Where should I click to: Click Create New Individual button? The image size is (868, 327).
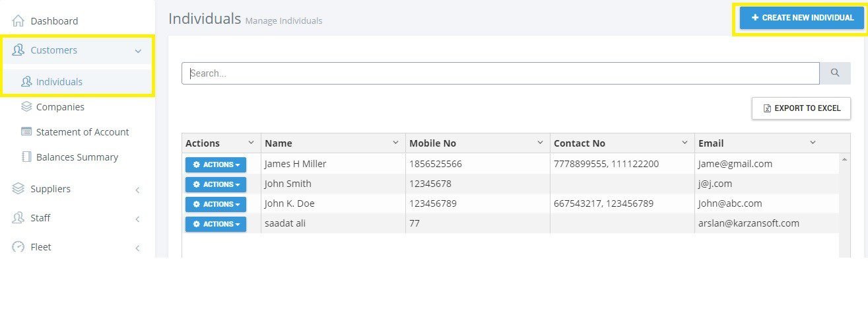pos(802,18)
